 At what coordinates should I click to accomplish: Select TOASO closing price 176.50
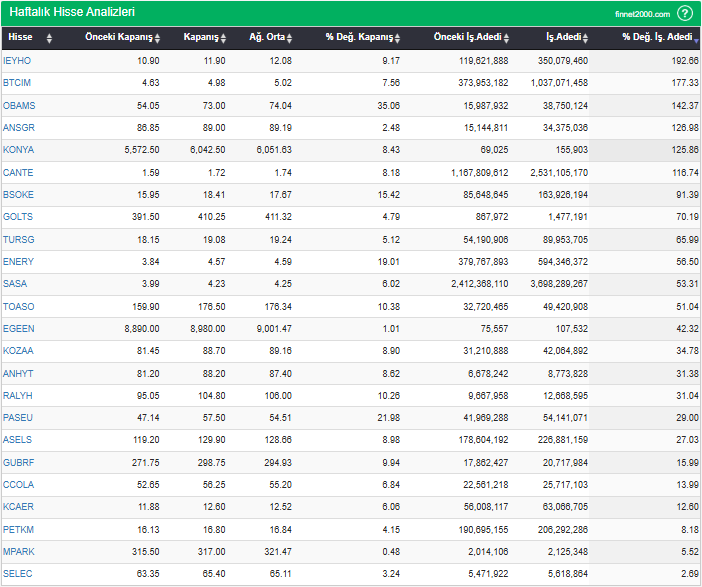[x=212, y=307]
